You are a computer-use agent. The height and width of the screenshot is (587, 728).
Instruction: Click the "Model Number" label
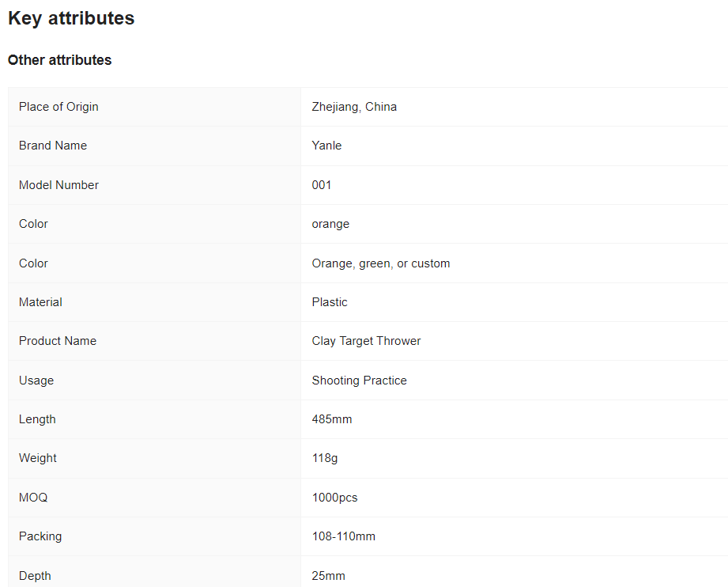(58, 185)
